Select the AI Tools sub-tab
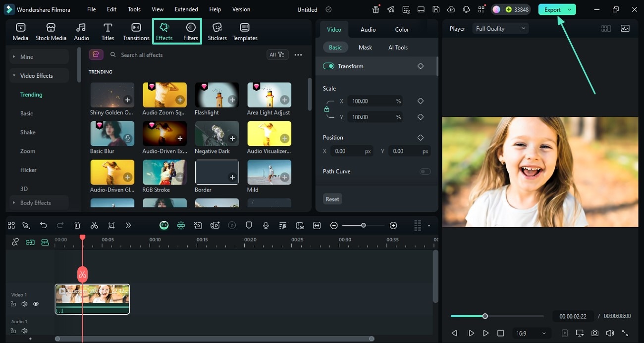 pyautogui.click(x=398, y=47)
